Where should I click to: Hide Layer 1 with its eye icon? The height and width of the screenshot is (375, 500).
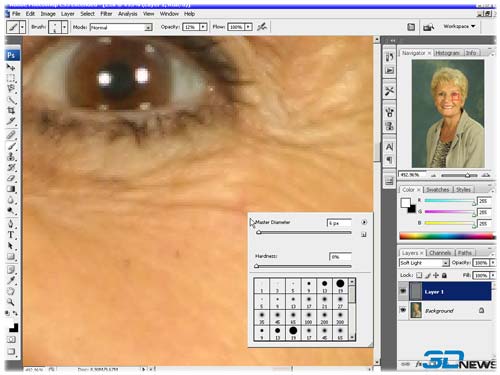point(403,291)
